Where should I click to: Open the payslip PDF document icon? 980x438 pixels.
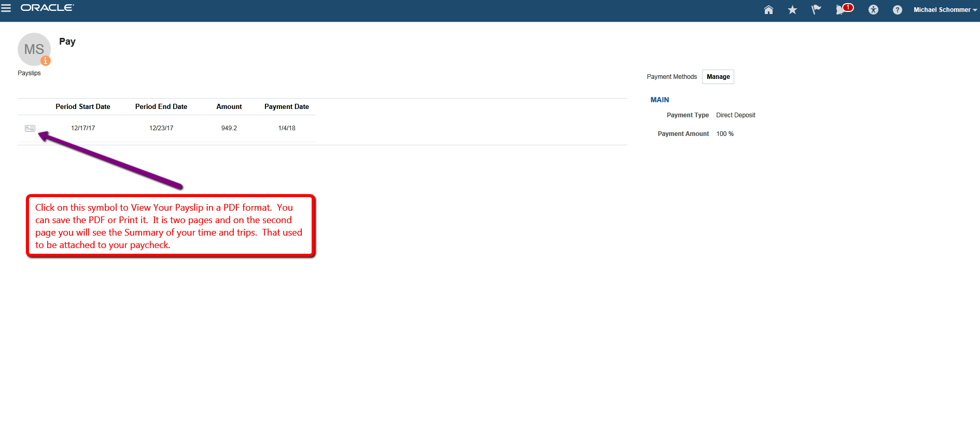coord(30,128)
